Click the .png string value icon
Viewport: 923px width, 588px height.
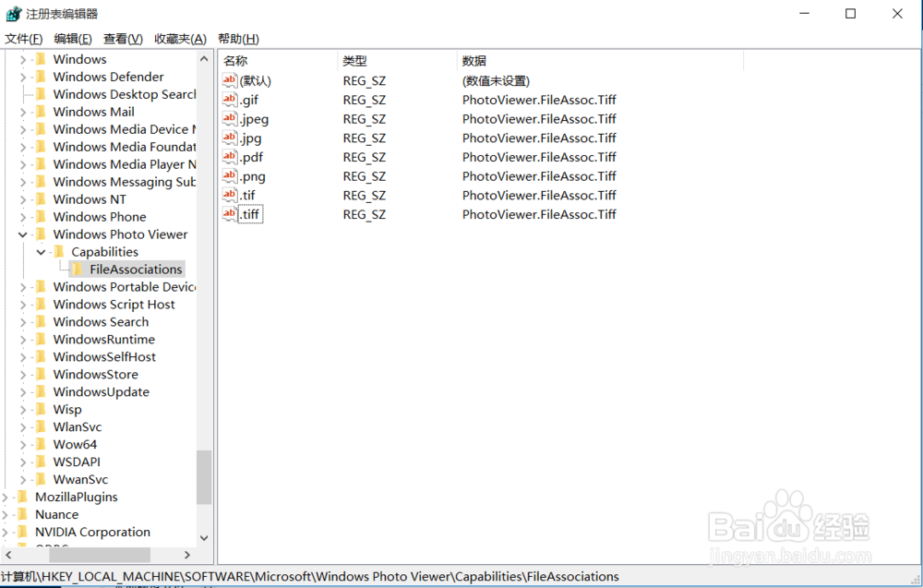pyautogui.click(x=229, y=176)
